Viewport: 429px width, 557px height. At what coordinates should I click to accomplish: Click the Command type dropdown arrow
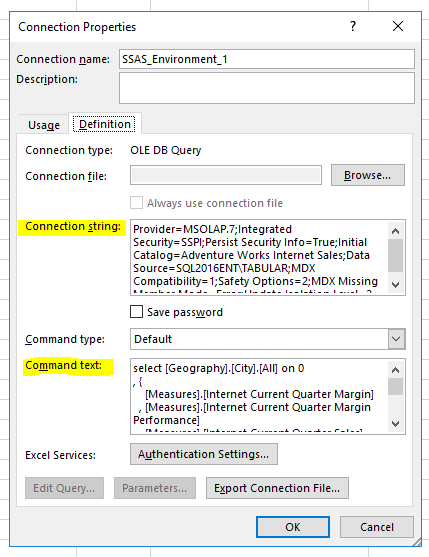click(396, 339)
